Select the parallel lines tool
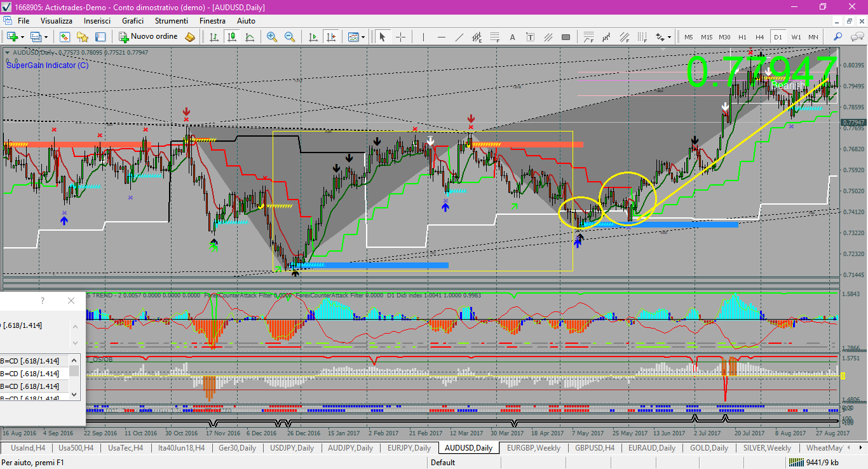This screenshot has width=868, height=469. 548,37
